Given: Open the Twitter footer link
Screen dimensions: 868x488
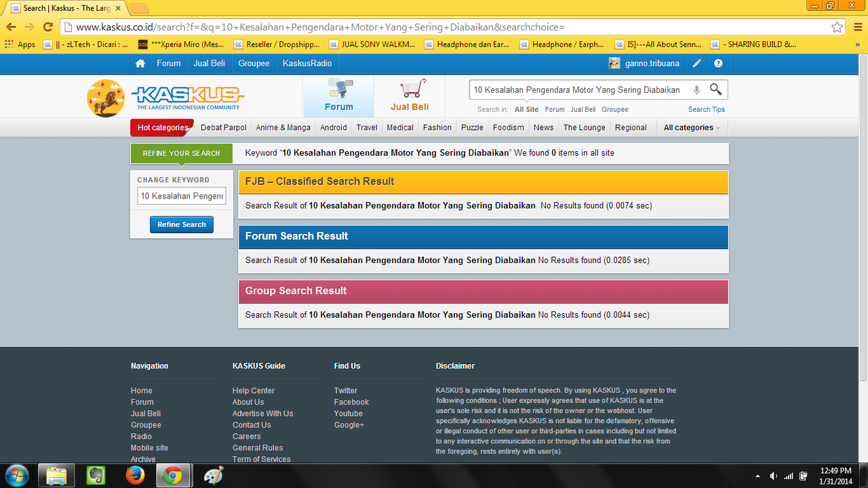Looking at the screenshot, I should pyautogui.click(x=346, y=390).
